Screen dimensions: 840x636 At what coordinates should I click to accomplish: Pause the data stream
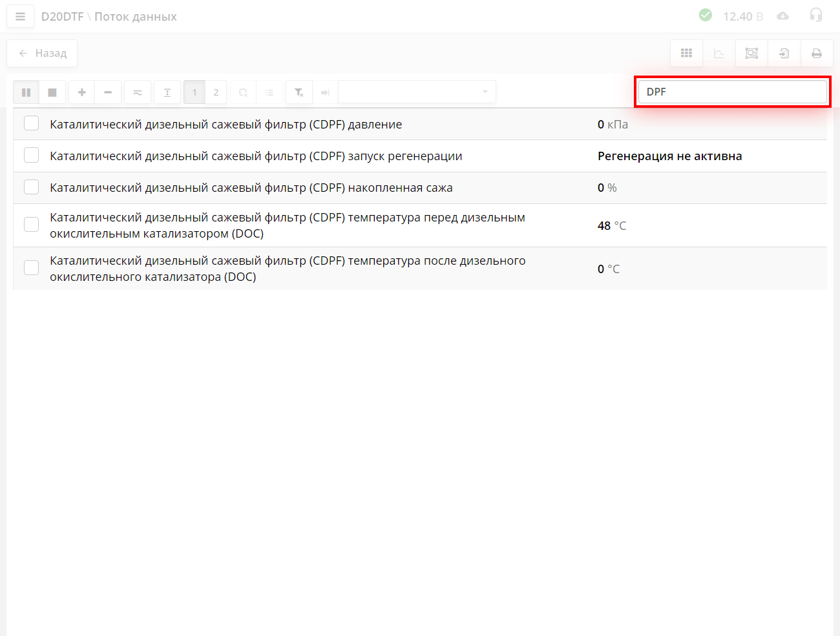coord(26,92)
